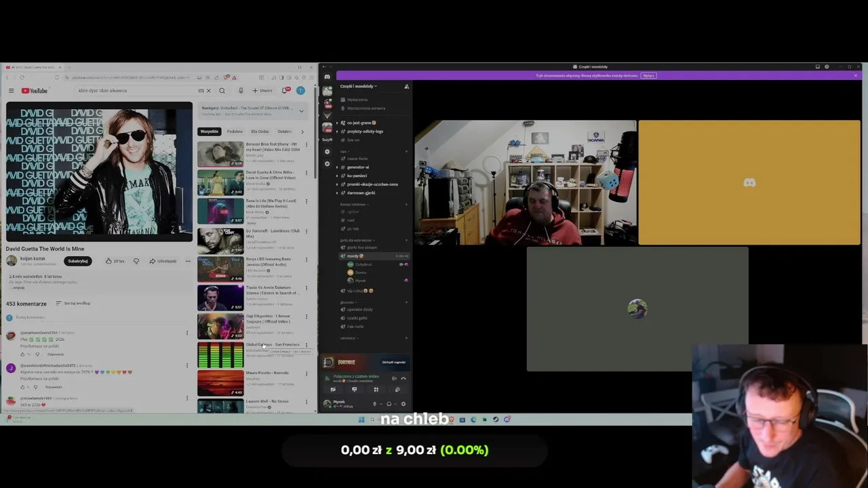Click Discord invite people icon by server name
Screen dimensions: 868x488
click(406, 86)
